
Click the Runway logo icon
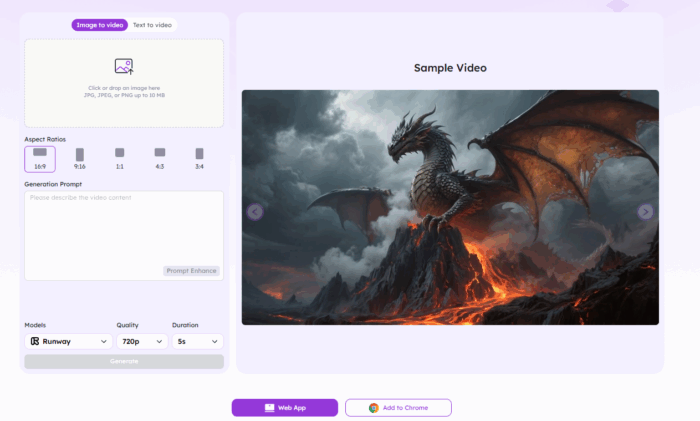(x=35, y=342)
